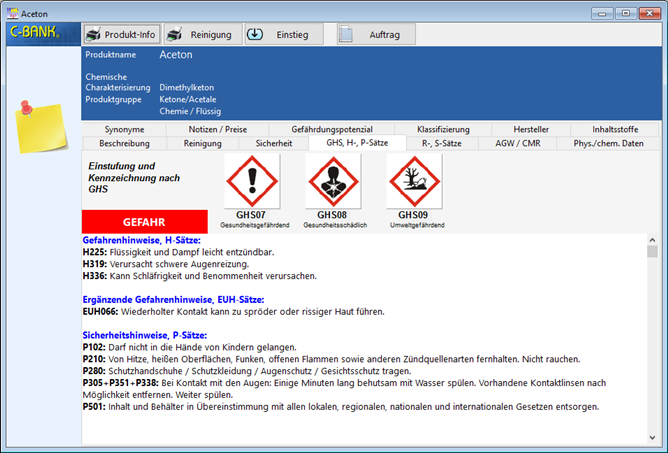668x453 pixels.
Task: Click the red GEFAHR signal word box
Action: (x=144, y=221)
